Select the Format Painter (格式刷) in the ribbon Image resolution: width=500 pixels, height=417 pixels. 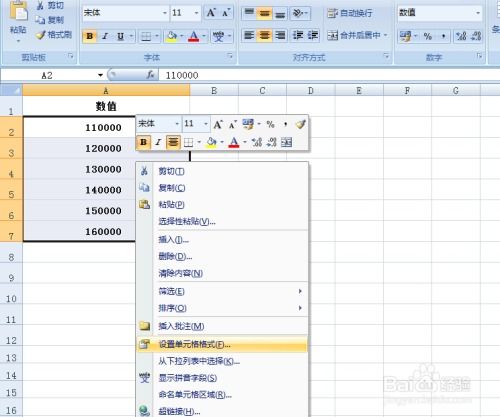click(53, 34)
